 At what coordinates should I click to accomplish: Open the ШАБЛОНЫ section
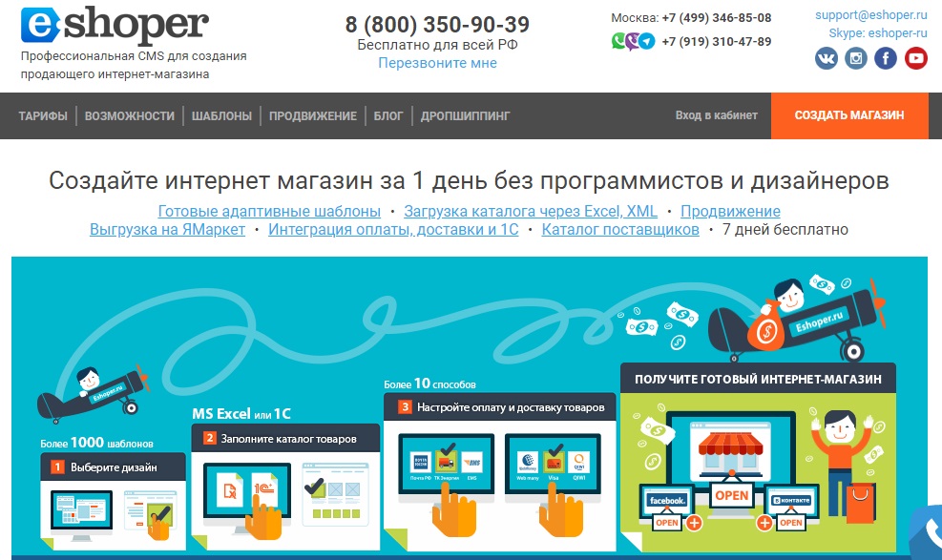click(221, 115)
